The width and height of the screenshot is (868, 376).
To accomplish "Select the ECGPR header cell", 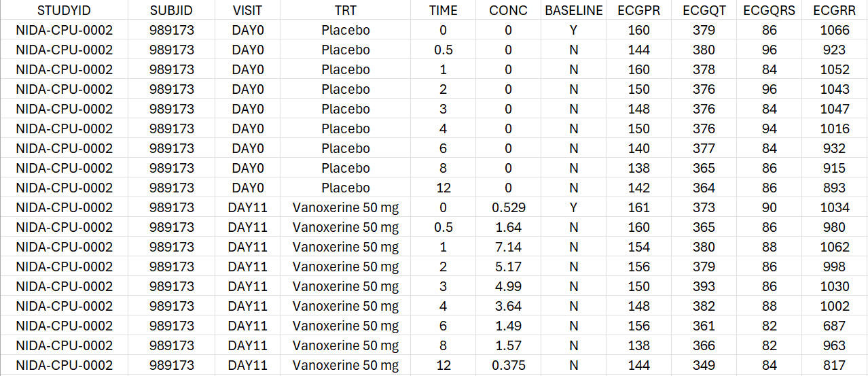I will [x=638, y=10].
